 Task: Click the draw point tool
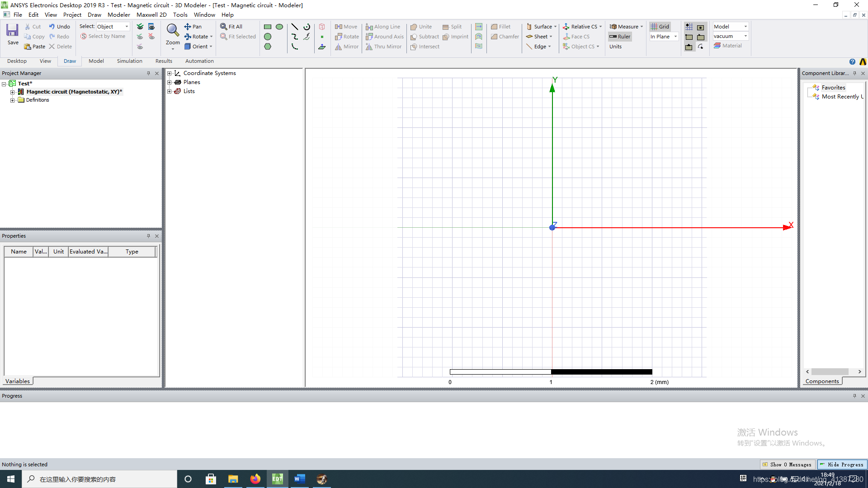coord(322,37)
